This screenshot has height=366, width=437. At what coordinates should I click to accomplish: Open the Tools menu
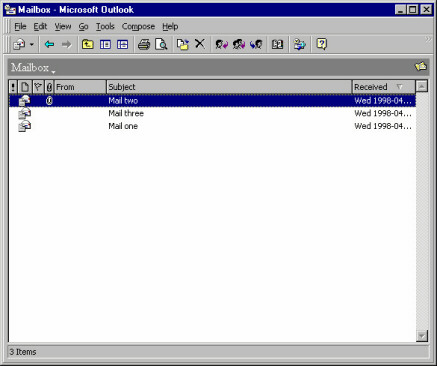click(105, 26)
